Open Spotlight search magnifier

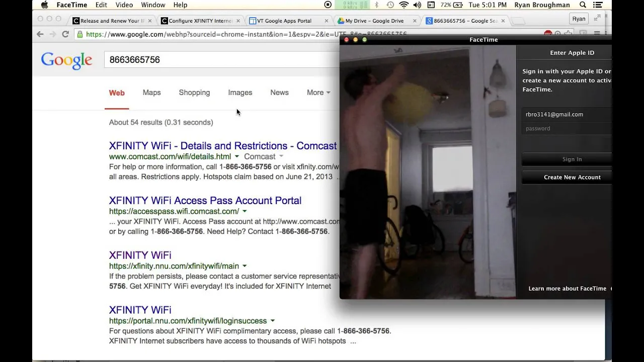pyautogui.click(x=583, y=5)
